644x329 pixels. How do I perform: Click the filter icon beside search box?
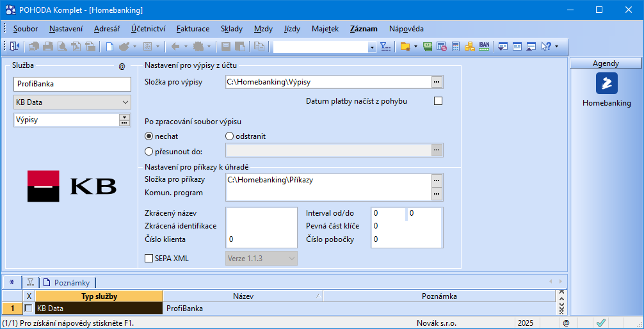click(x=385, y=47)
